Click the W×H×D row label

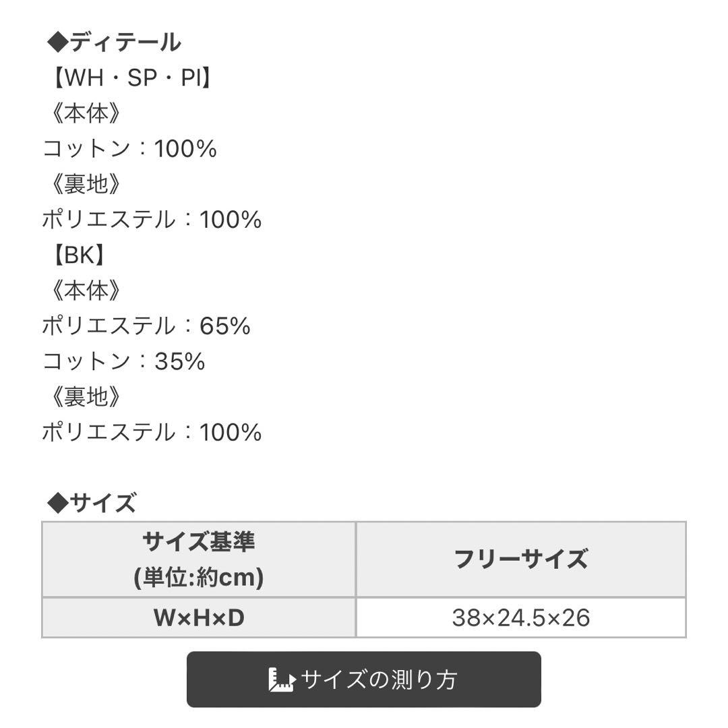[199, 616]
